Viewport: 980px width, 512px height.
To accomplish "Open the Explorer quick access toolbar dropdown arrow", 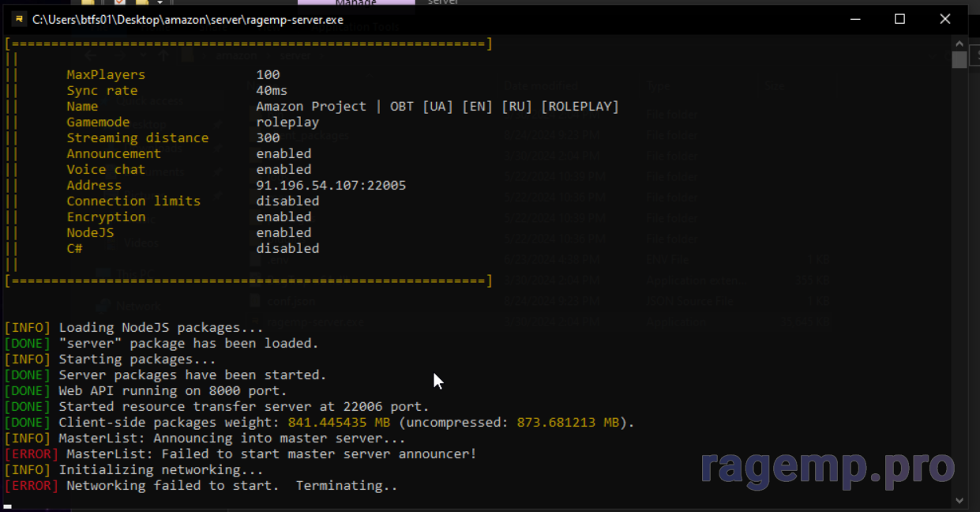I will (x=160, y=3).
